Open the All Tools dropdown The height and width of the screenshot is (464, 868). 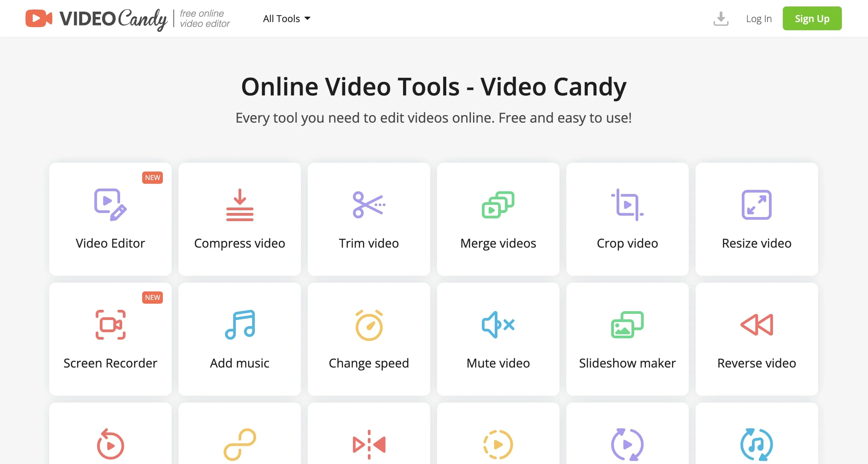click(x=287, y=19)
